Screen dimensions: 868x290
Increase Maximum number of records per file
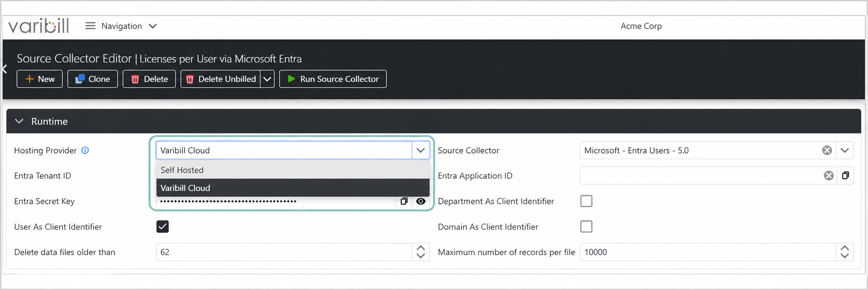[x=845, y=248]
